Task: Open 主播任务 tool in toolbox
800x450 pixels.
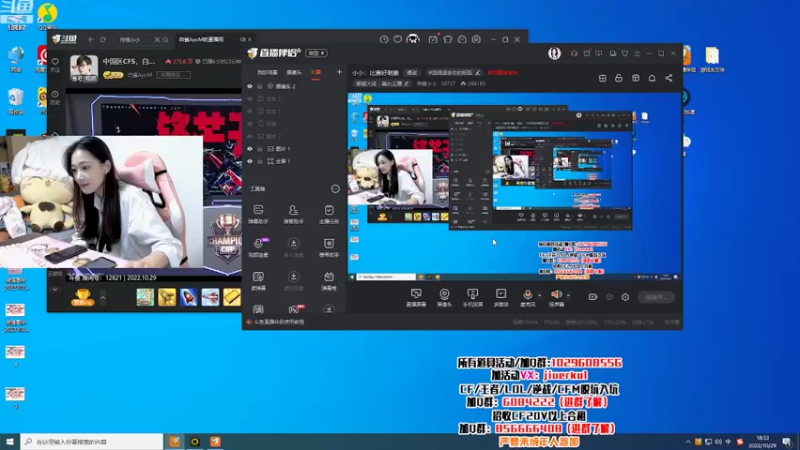Action: coord(329,214)
